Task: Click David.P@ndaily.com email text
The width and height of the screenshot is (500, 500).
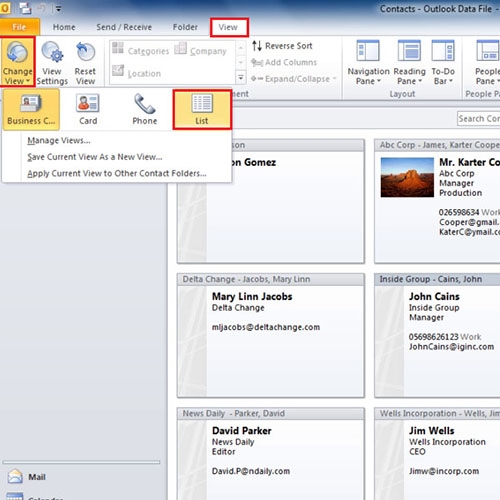Action: click(251, 471)
